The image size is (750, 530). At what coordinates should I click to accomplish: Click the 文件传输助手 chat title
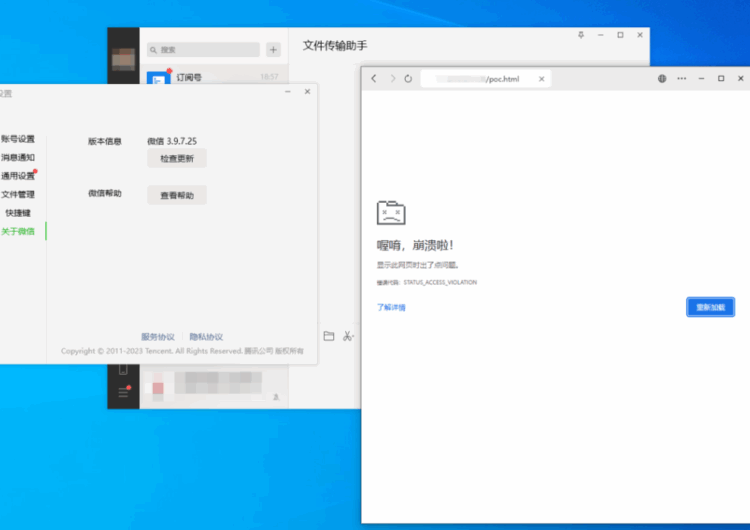tap(335, 46)
